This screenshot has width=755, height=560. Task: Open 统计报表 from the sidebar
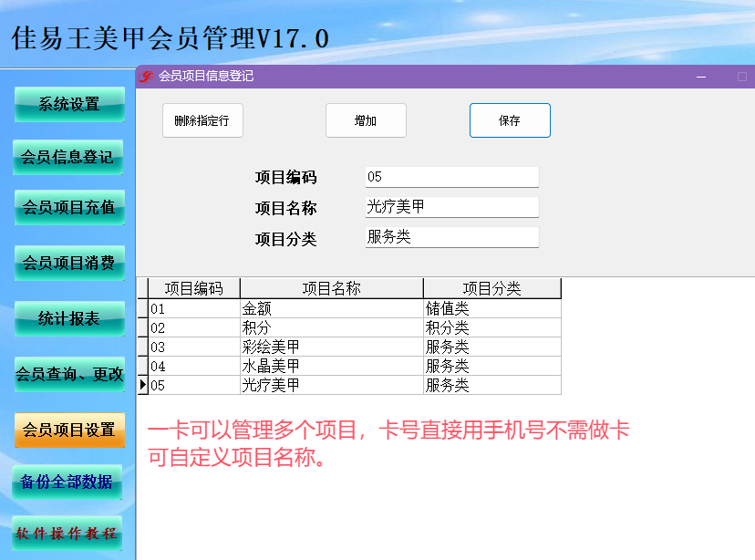click(x=69, y=318)
